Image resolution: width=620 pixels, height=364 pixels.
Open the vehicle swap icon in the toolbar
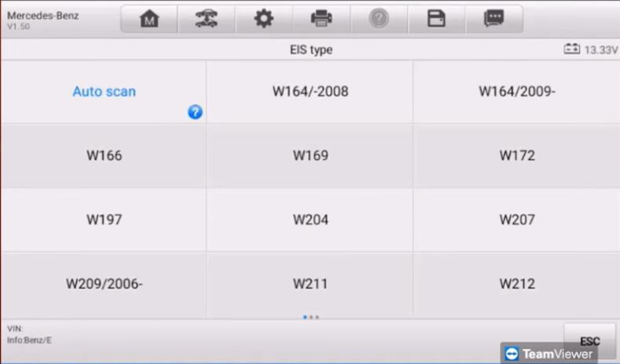[206, 19]
